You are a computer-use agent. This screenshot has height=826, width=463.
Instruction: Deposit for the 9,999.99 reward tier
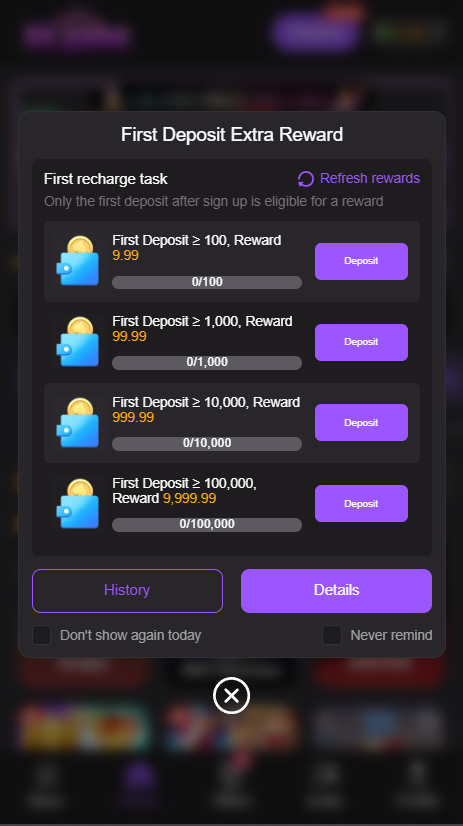click(x=361, y=504)
